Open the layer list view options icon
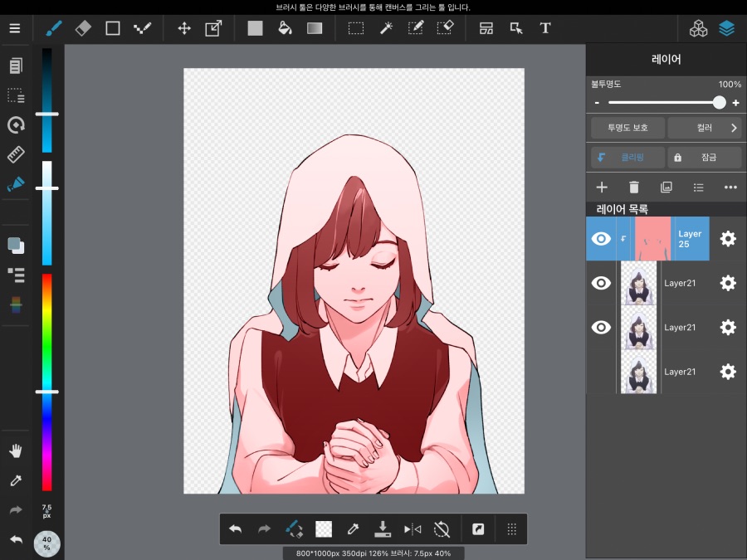 coord(698,187)
